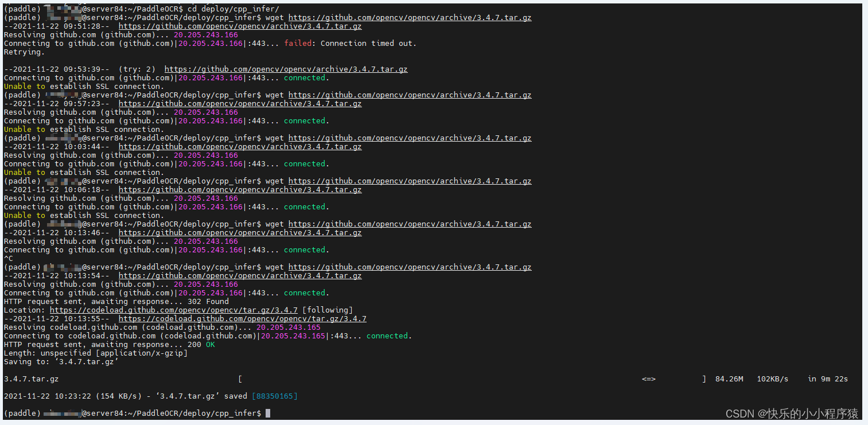Open the archive link on the 09:57:23 line

[240, 104]
